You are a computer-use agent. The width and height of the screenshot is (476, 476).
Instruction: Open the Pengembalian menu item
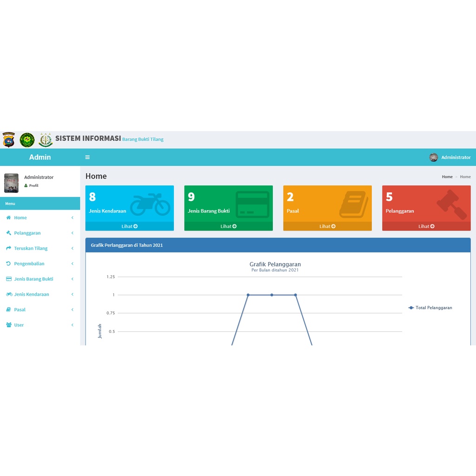pos(40,264)
